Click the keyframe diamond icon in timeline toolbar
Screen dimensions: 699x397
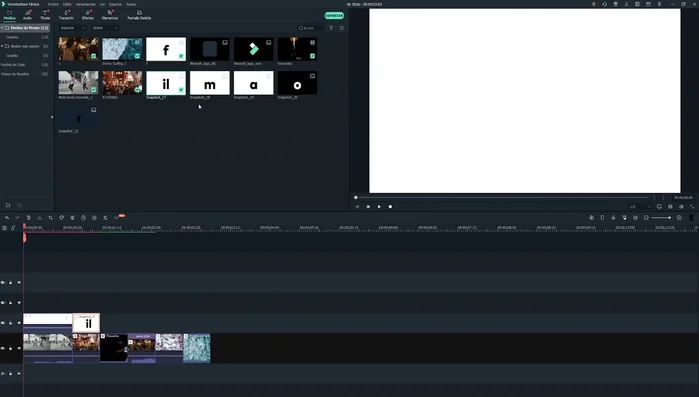94,217
